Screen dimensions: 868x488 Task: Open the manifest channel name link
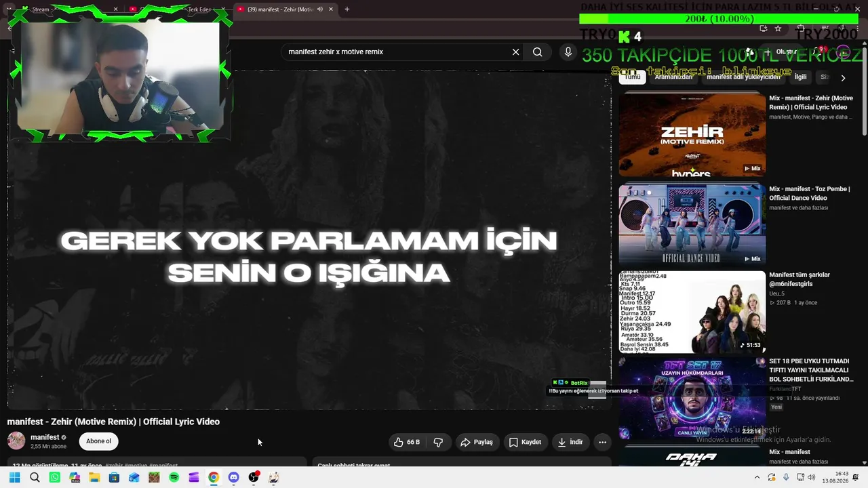pos(45,437)
